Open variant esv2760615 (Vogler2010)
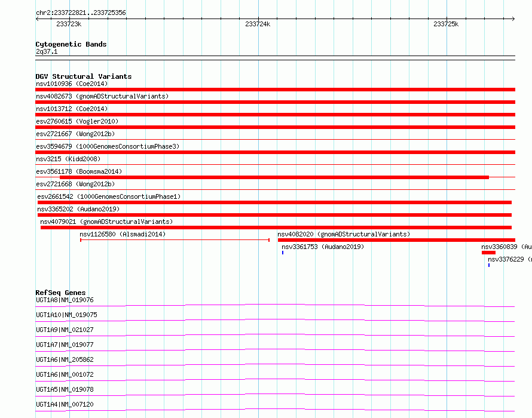The width and height of the screenshot is (532, 418). pos(77,121)
